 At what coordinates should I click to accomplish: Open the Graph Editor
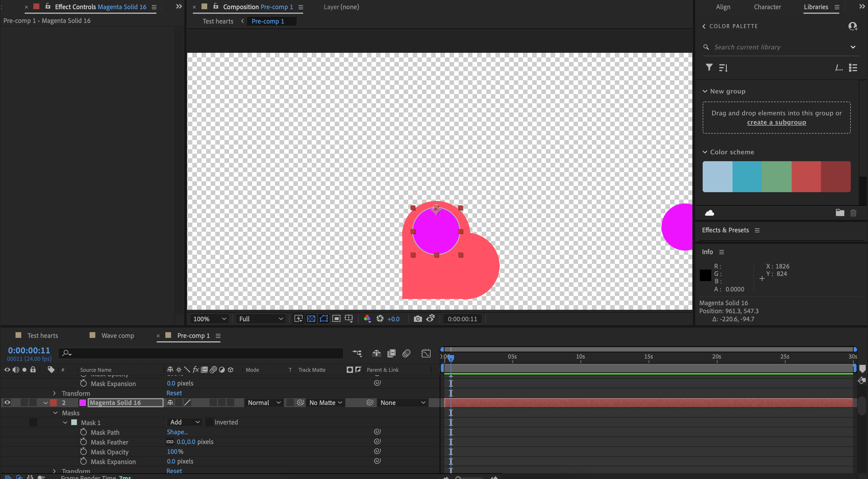(x=426, y=353)
